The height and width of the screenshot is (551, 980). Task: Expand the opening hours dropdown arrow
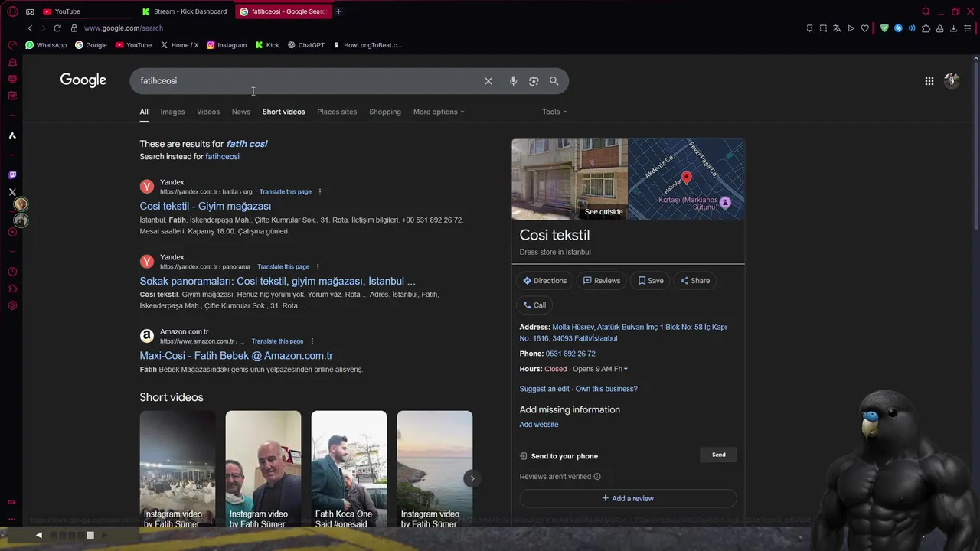(626, 370)
